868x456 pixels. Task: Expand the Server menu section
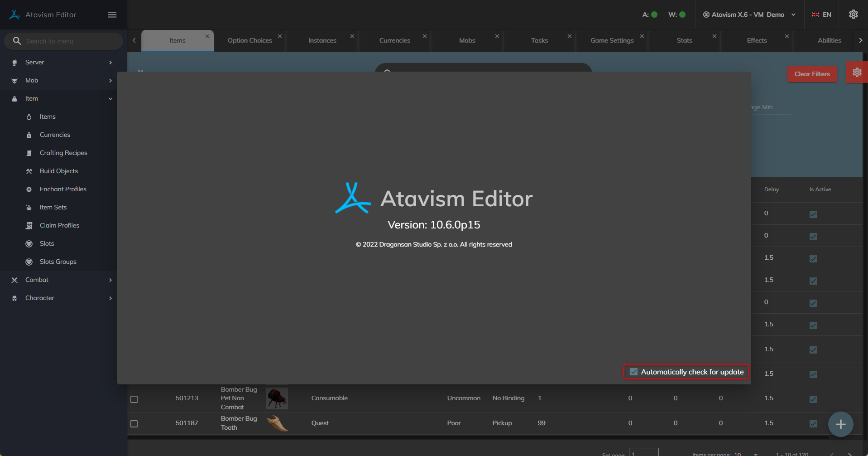click(x=62, y=63)
